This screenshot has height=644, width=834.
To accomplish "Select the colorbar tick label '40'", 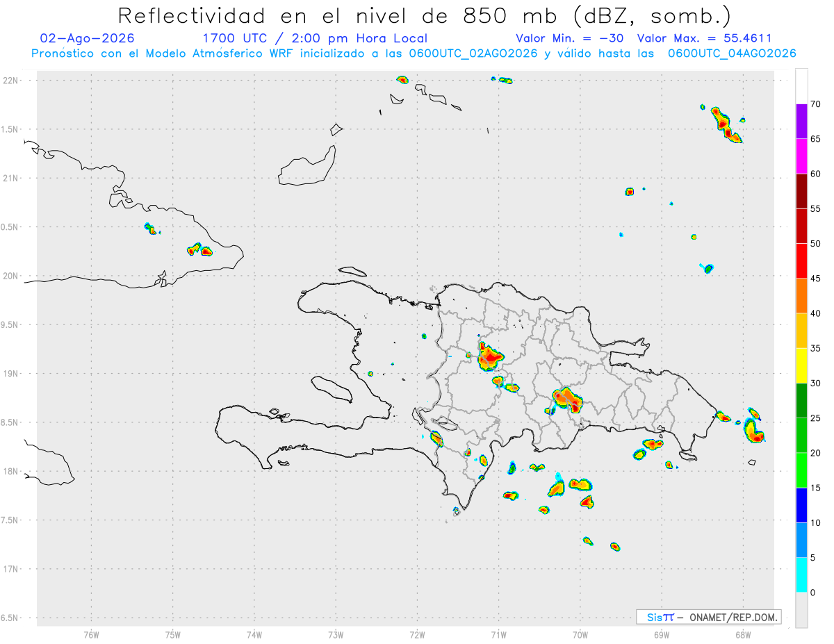I will tap(816, 313).
